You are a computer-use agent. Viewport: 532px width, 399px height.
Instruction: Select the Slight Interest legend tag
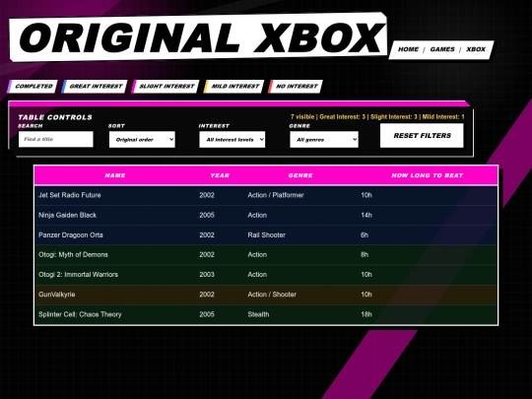[x=166, y=86]
